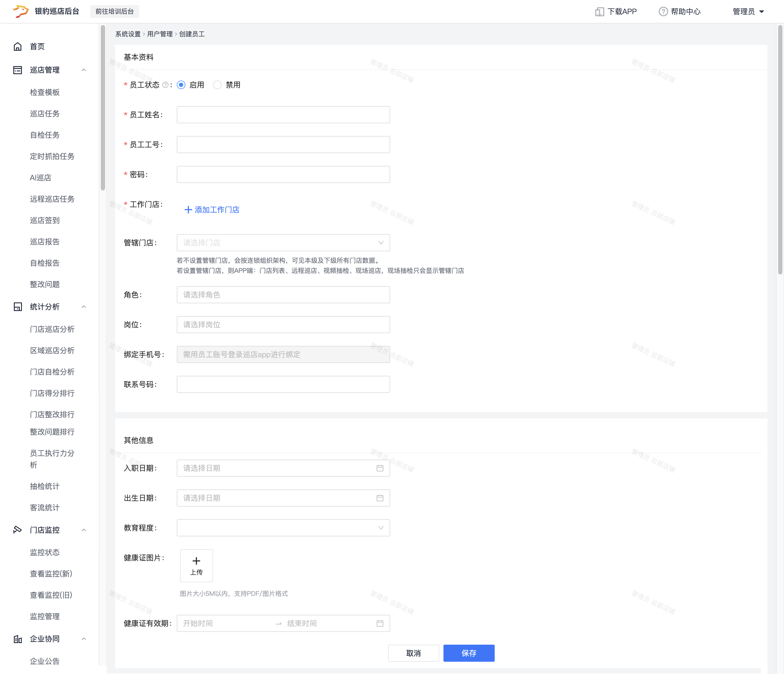
Task: Click the 添加工作门店 link
Action: click(x=212, y=210)
